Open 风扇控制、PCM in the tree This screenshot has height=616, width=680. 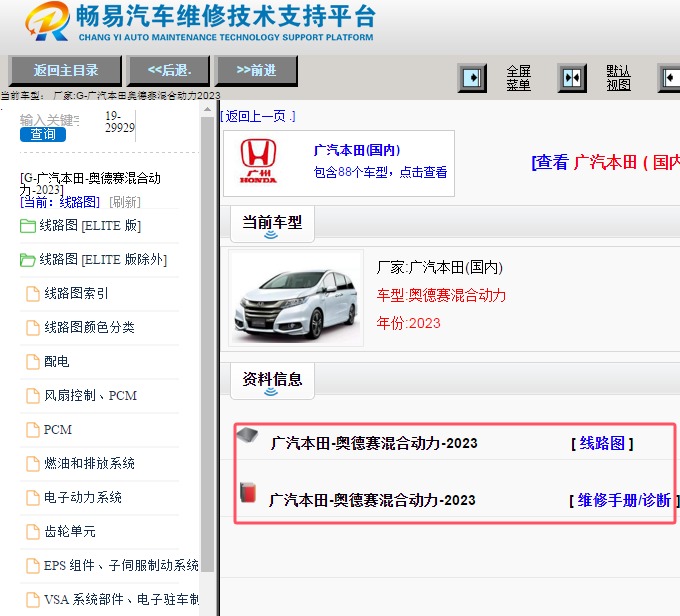click(x=90, y=396)
